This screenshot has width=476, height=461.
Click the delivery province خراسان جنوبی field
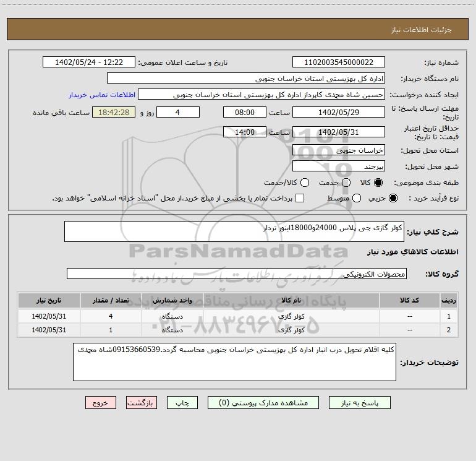point(339,150)
